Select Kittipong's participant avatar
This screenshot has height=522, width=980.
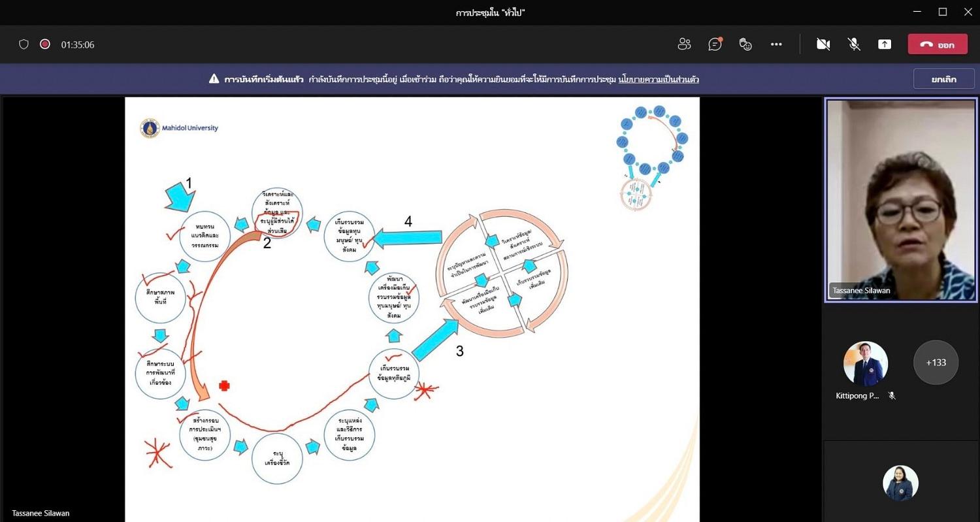pos(866,363)
